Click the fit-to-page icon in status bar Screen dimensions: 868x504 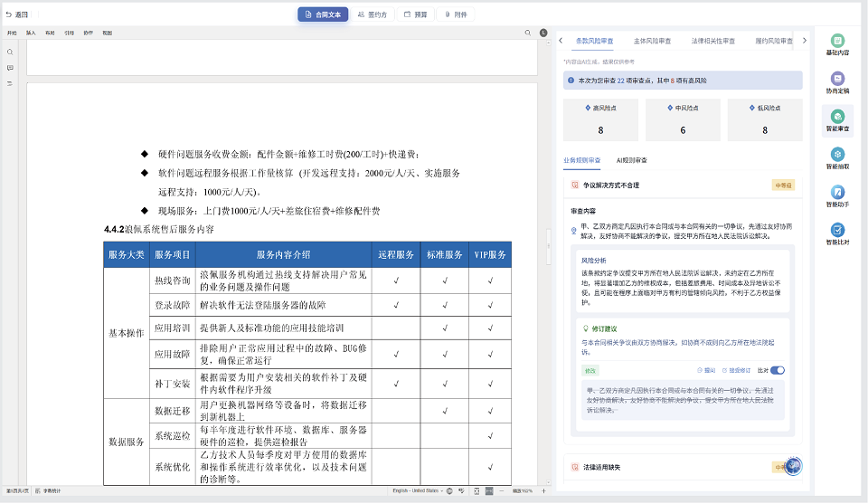[476, 491]
